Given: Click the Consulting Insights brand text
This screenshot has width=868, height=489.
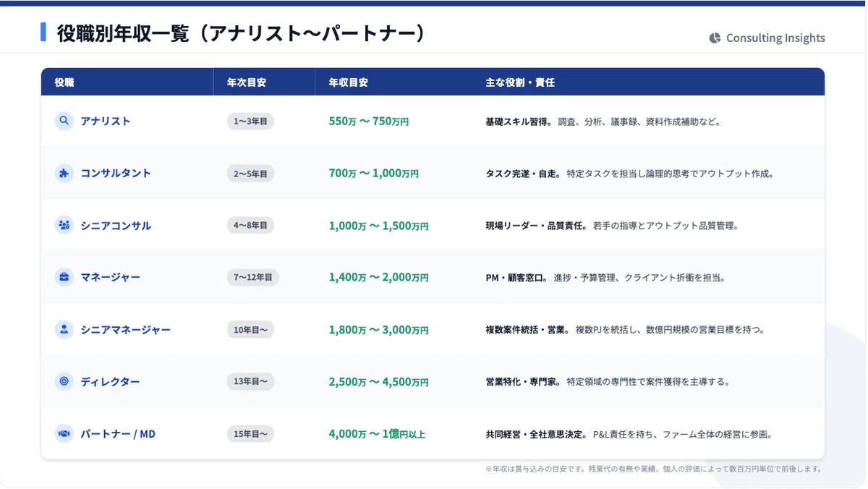Looking at the screenshot, I should 775,38.
